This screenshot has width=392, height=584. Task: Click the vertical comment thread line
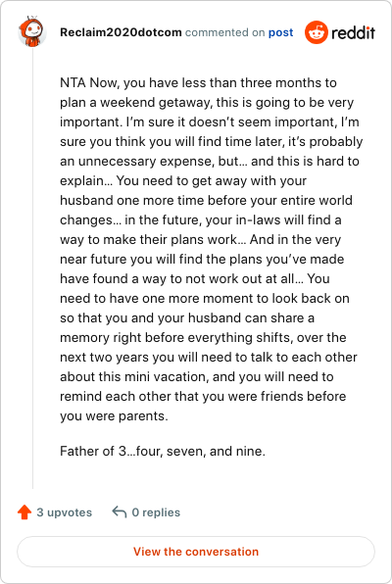tap(32, 268)
